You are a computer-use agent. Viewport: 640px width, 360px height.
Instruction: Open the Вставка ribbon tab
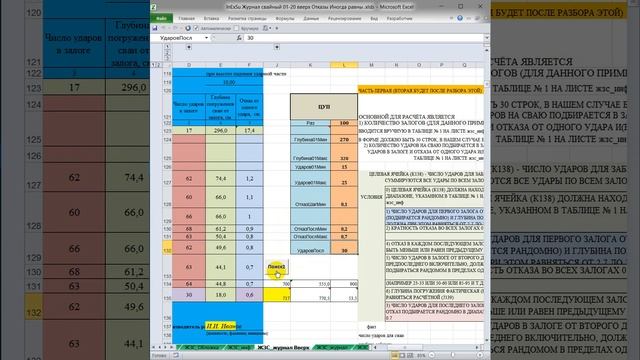(211, 18)
